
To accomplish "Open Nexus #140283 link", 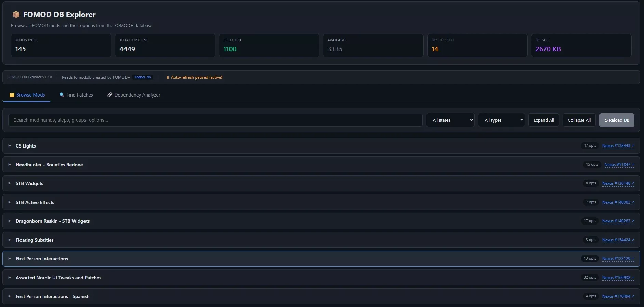I will pos(618,221).
